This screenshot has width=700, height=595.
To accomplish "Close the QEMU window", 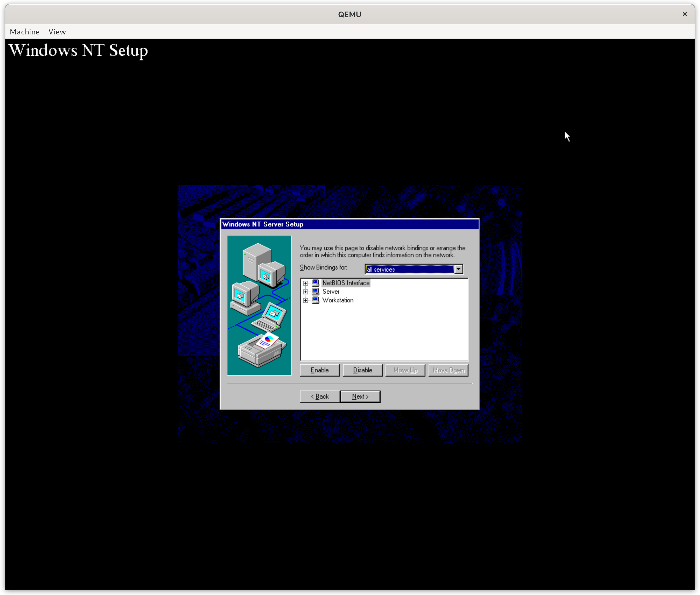I will point(684,14).
